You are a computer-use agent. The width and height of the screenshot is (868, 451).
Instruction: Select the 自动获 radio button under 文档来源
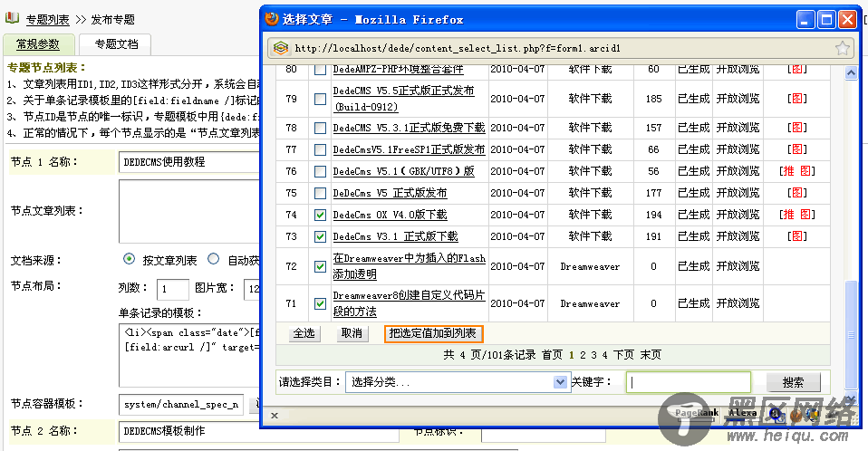tap(213, 259)
